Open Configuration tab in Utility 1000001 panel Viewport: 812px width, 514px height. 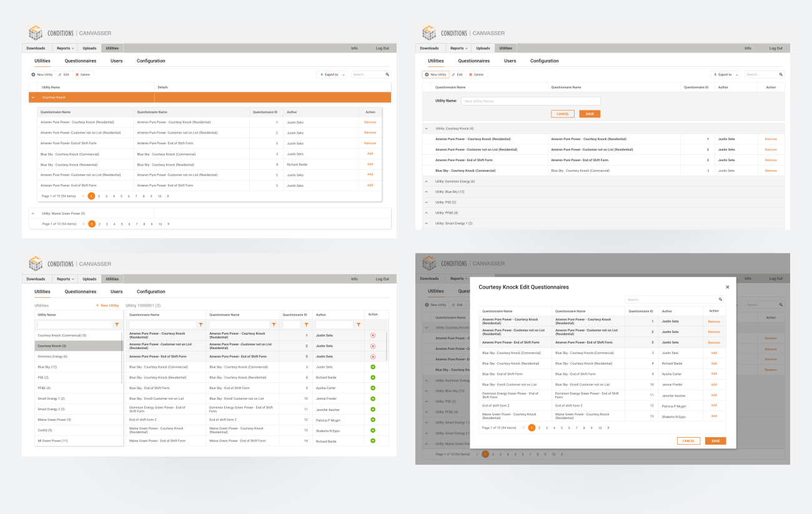tap(151, 292)
